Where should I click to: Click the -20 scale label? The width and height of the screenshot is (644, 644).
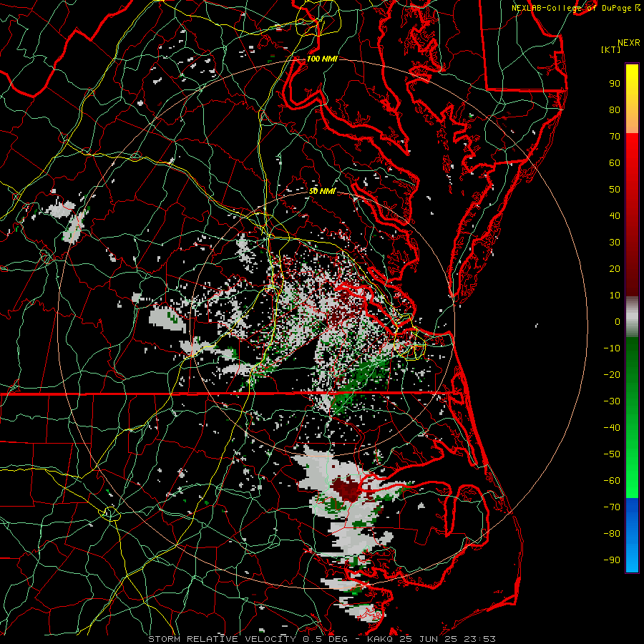612,374
